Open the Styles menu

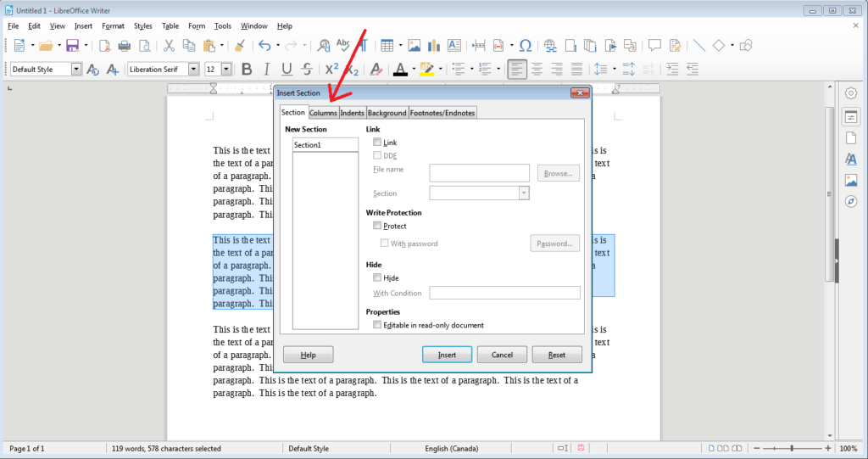[142, 26]
